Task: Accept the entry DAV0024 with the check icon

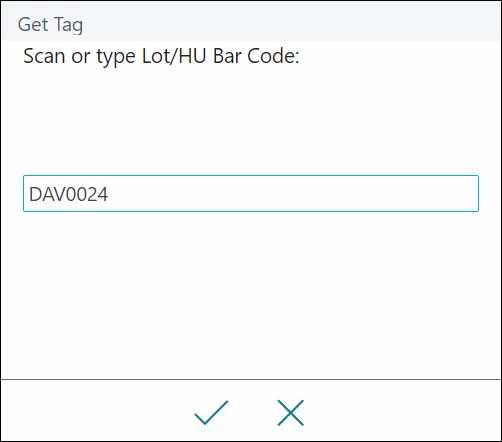Action: tap(211, 413)
